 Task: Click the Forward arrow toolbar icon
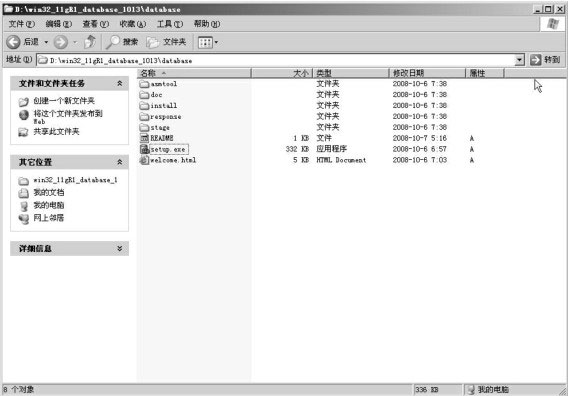click(x=60, y=42)
